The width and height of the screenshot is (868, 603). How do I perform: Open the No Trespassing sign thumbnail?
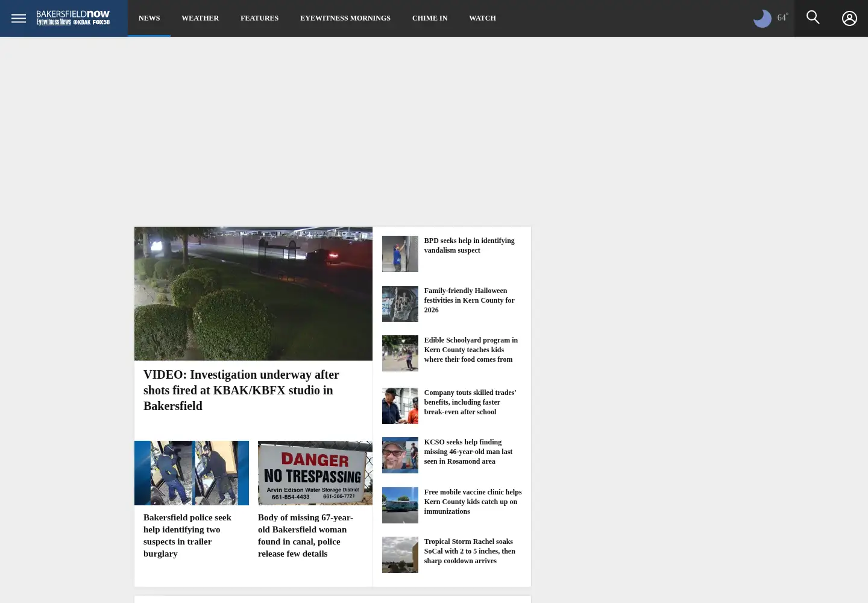(x=315, y=473)
